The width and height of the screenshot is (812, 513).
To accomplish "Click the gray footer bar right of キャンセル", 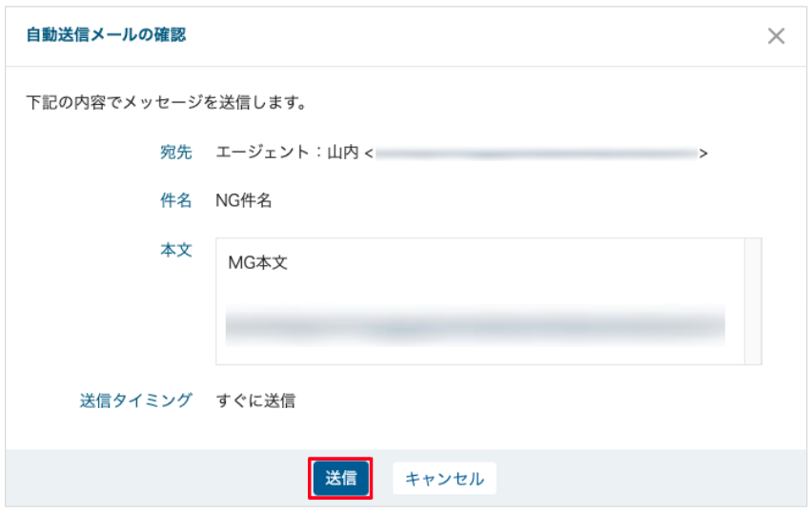I will click(648, 479).
